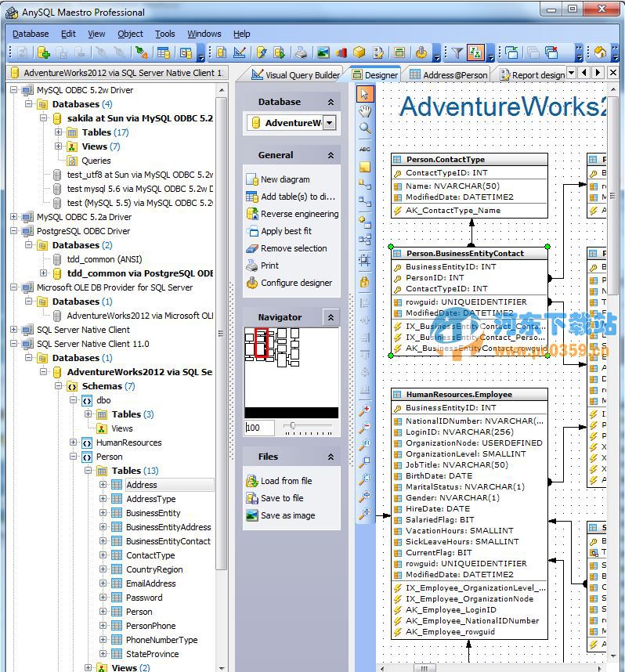Click the lock icon in designer toolbar
Image resolution: width=625 pixels, height=672 pixels.
tap(365, 282)
